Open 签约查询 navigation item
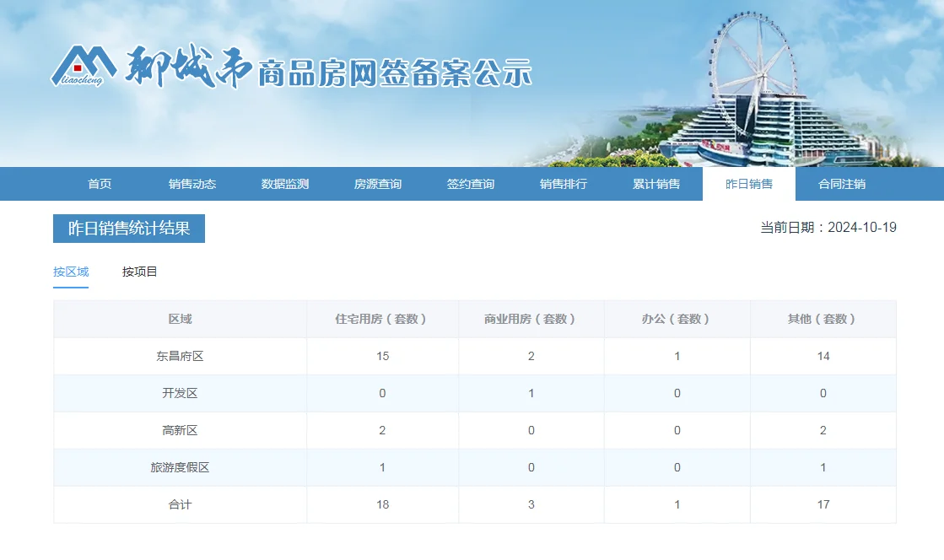 471,184
